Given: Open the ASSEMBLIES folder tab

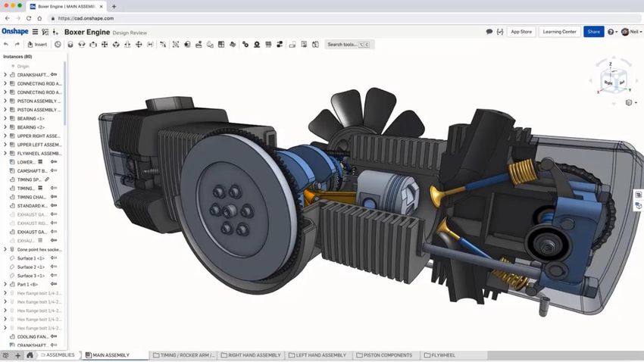Looking at the screenshot, I should coord(58,355).
